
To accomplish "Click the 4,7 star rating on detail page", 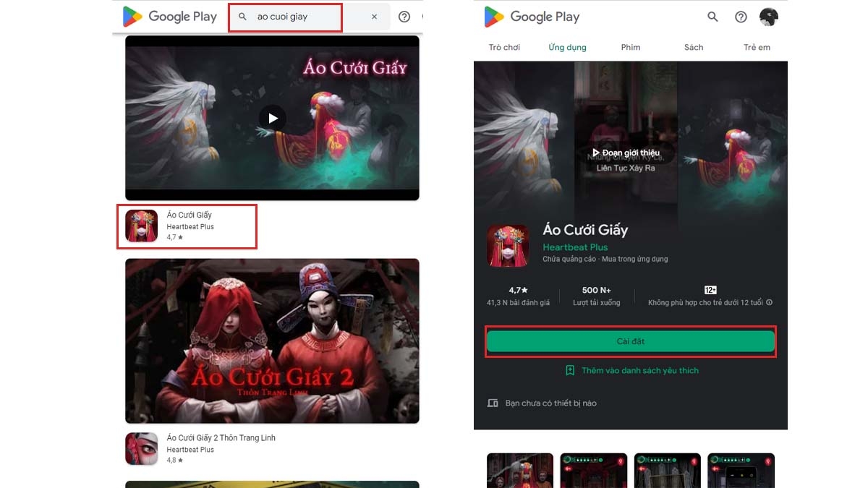I will 518,290.
